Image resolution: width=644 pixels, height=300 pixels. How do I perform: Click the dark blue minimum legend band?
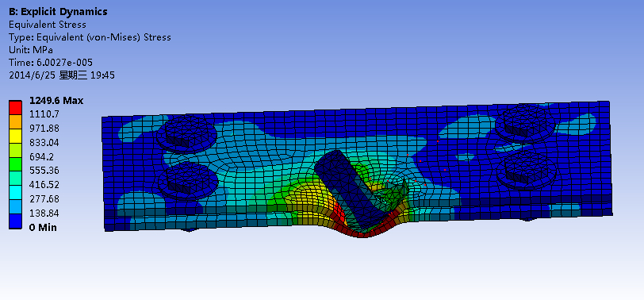15,221
